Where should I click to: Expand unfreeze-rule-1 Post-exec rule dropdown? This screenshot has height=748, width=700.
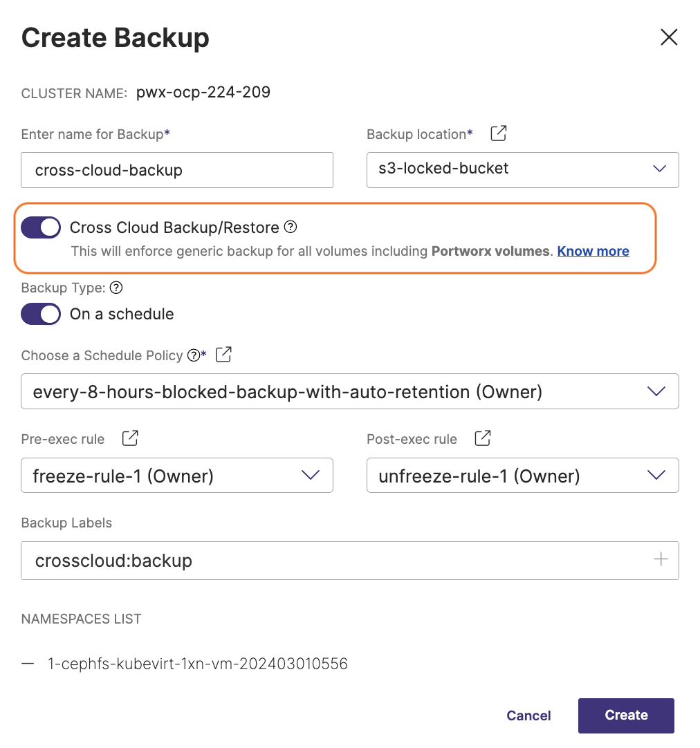(x=655, y=475)
